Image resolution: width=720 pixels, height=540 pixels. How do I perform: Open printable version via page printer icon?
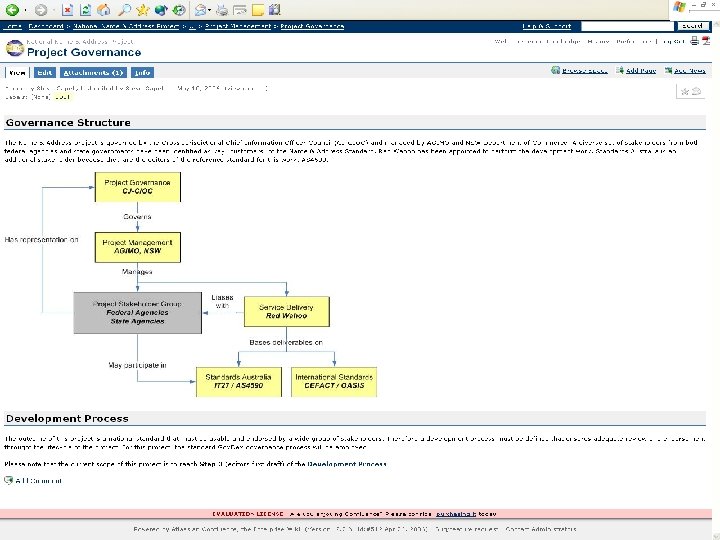pyautogui.click(x=695, y=41)
